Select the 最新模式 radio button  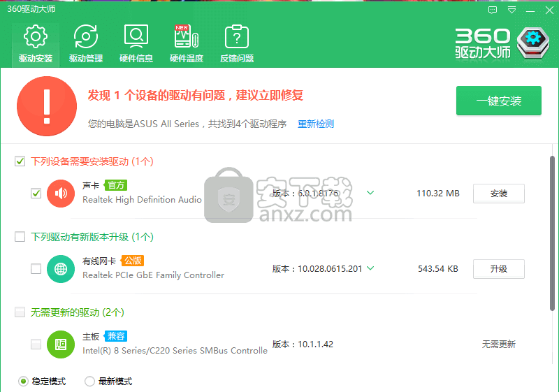coord(89,382)
